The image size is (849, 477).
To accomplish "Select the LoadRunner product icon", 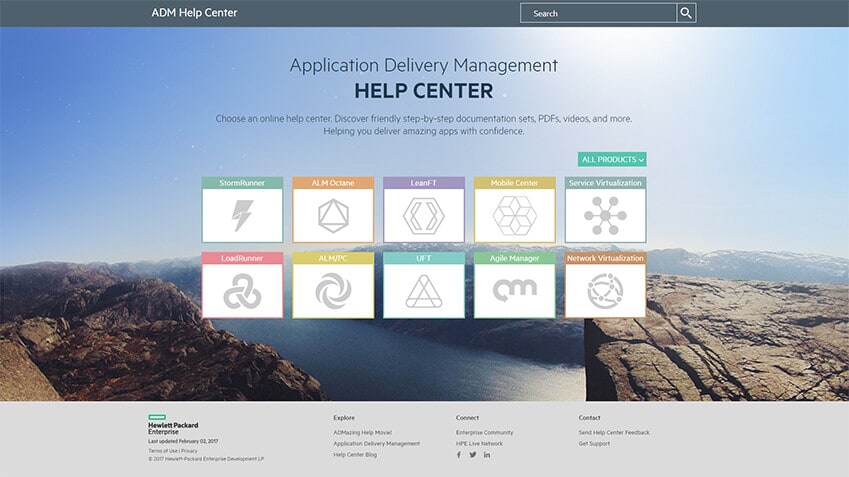I will click(242, 291).
